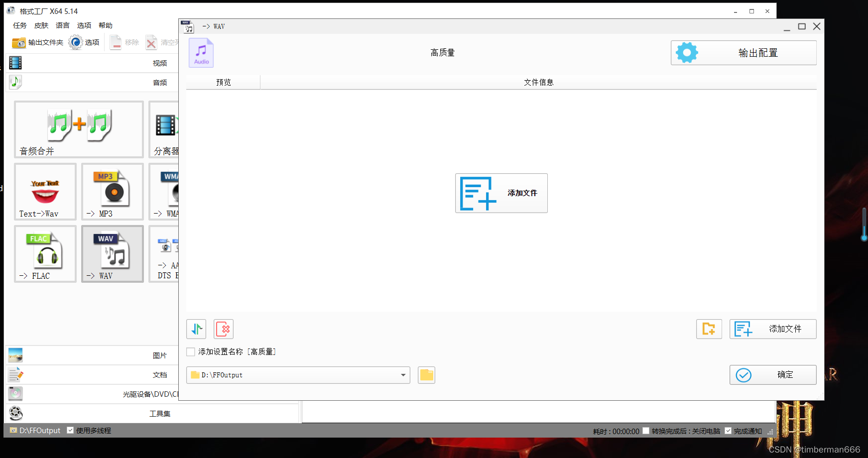The image size is (868, 458).
Task: Open the 选项 options toolbar button
Action: 84,43
